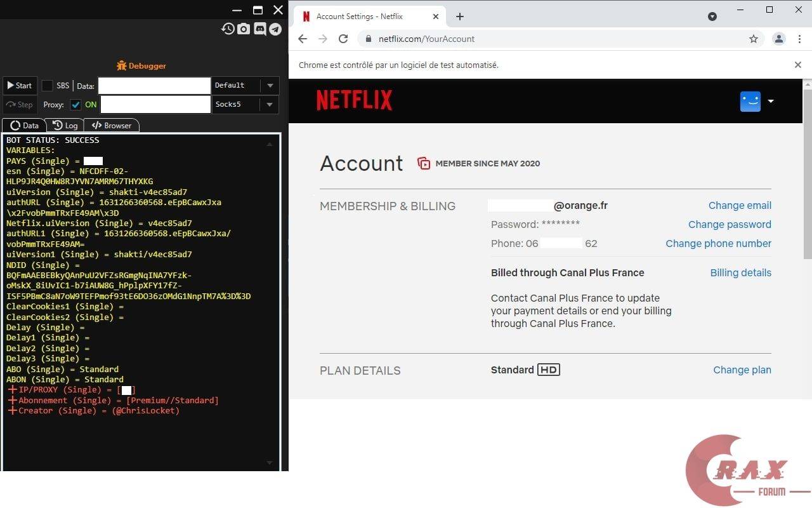Click the 'PAYS (Single)' variable line
This screenshot has height=508, width=812.
55,161
